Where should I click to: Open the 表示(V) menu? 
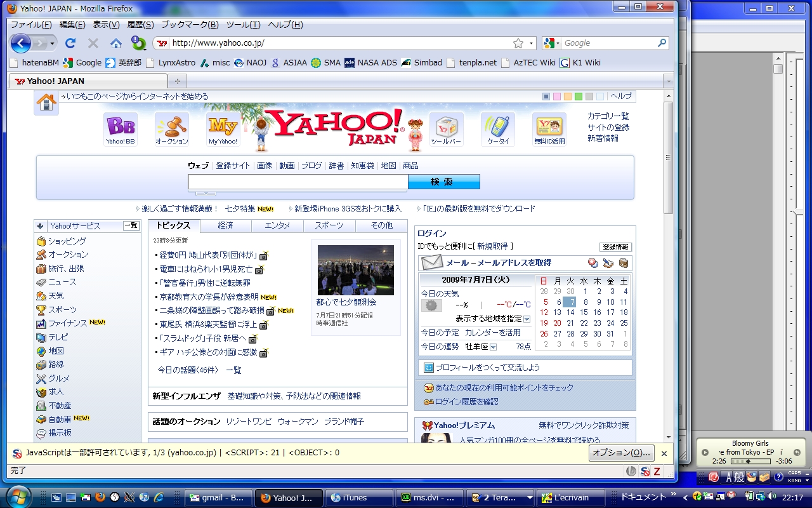(x=106, y=25)
